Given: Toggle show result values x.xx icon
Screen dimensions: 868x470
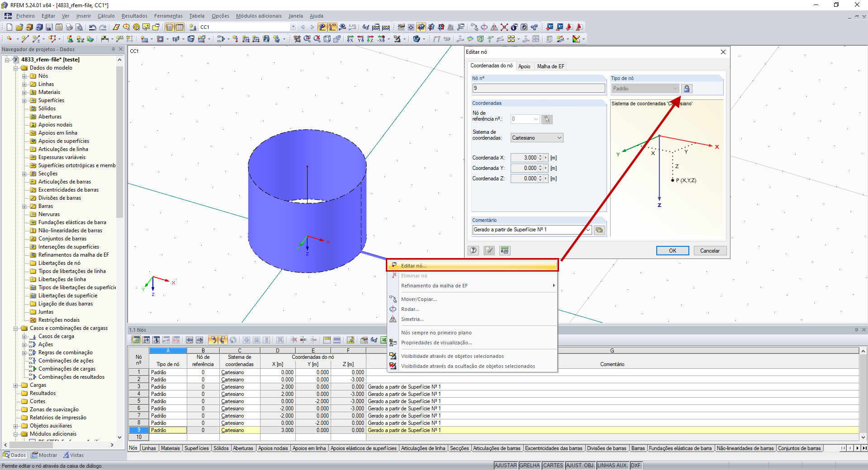Looking at the screenshot, I should click(x=352, y=27).
